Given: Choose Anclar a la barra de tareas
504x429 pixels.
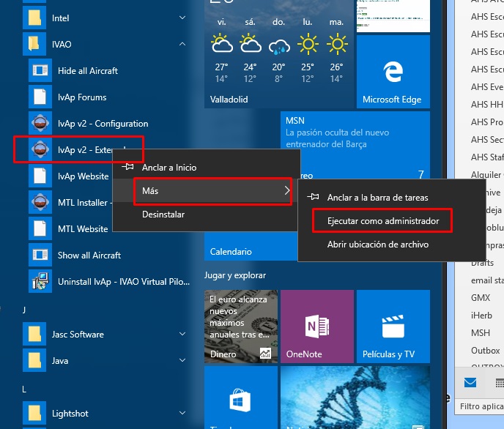Looking at the screenshot, I should pyautogui.click(x=377, y=197).
